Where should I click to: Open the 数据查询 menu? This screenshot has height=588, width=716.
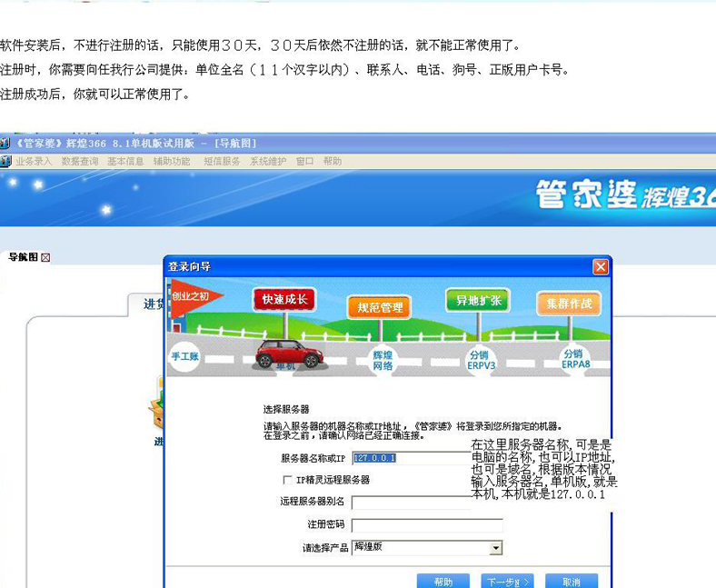tap(80, 161)
